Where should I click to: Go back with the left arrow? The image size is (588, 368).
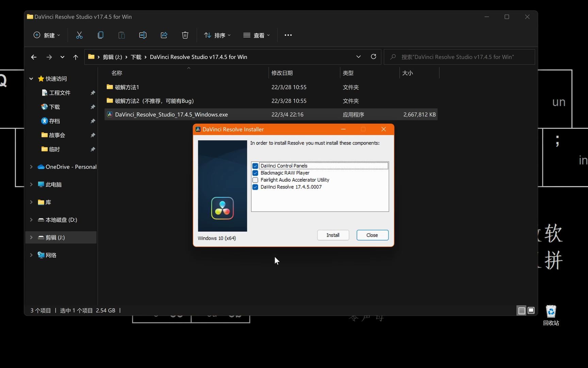click(x=34, y=57)
